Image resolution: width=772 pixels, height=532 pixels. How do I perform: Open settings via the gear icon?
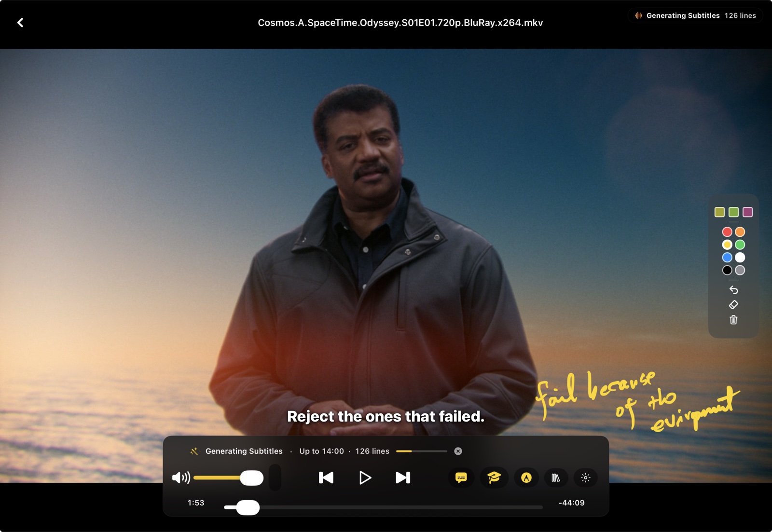coord(586,477)
